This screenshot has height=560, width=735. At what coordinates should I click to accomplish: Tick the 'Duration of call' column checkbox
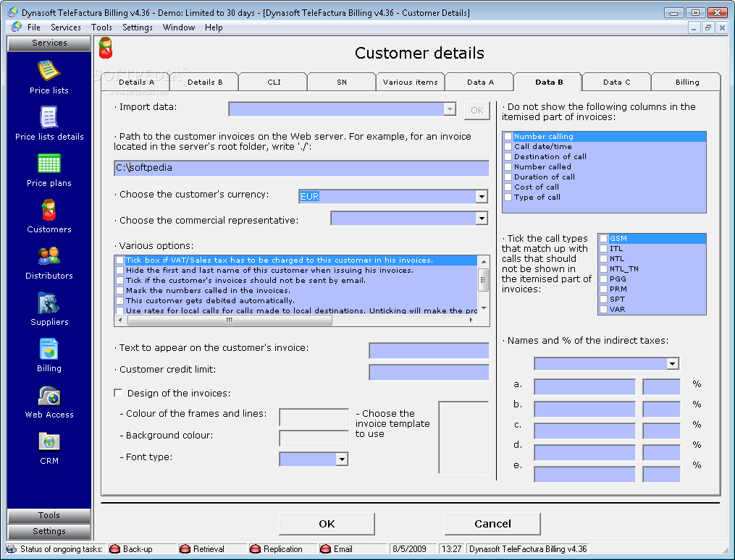click(508, 177)
